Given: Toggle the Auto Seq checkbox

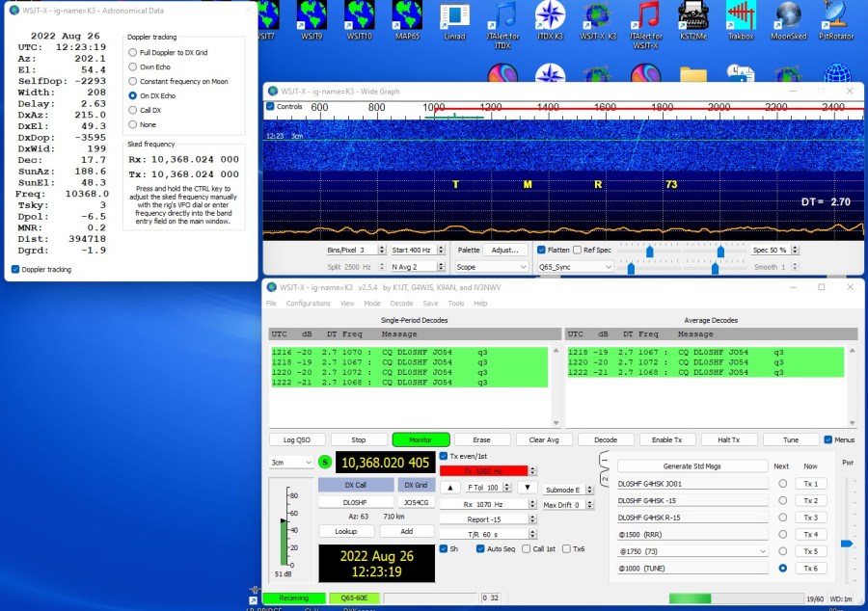Looking at the screenshot, I should (x=481, y=548).
